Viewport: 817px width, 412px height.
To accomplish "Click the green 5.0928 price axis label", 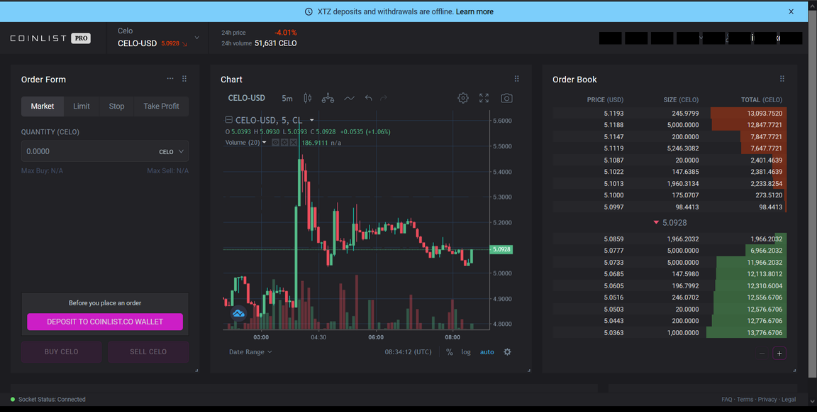I will pos(501,249).
